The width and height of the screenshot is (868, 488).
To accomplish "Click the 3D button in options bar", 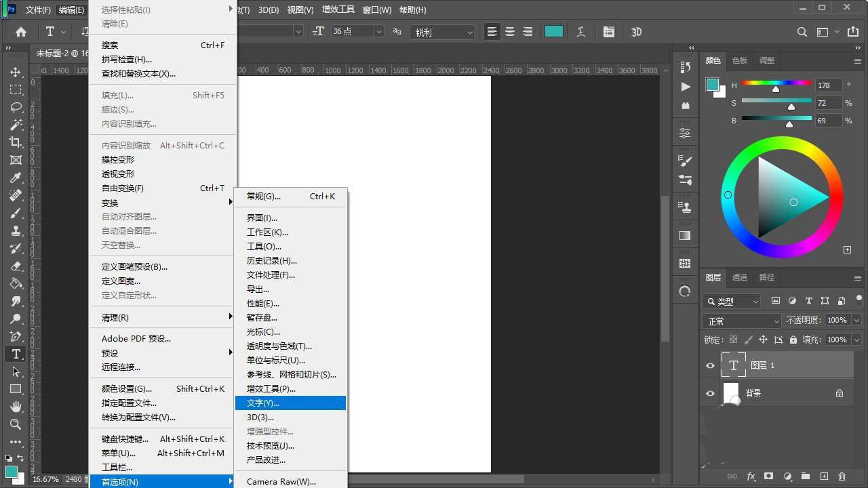I will coord(636,32).
